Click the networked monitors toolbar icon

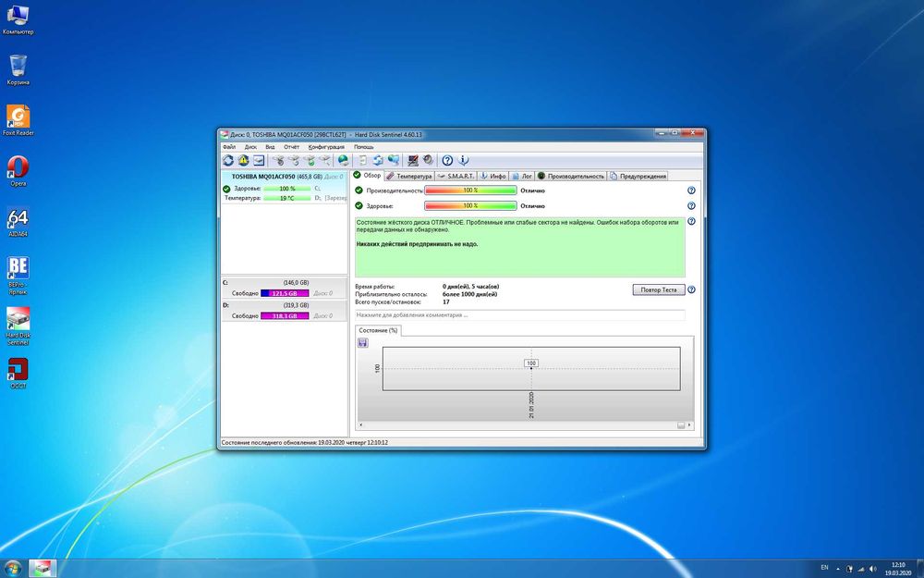pos(394,160)
